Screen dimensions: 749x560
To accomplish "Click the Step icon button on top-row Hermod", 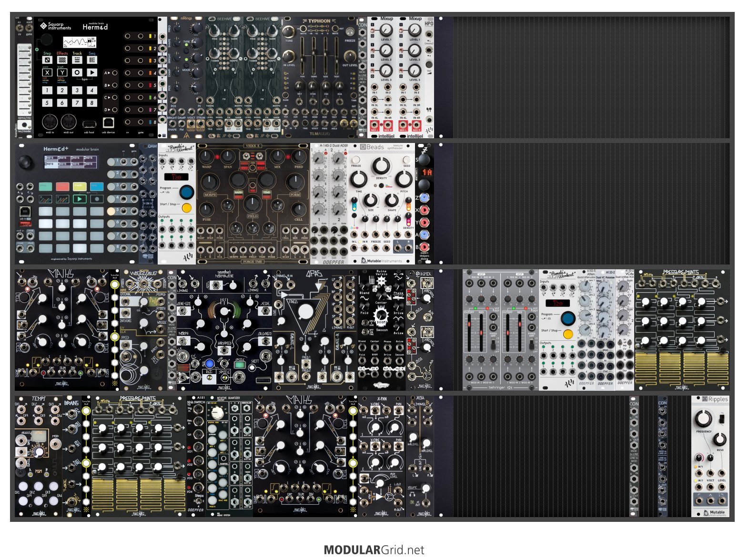I will pos(47,60).
